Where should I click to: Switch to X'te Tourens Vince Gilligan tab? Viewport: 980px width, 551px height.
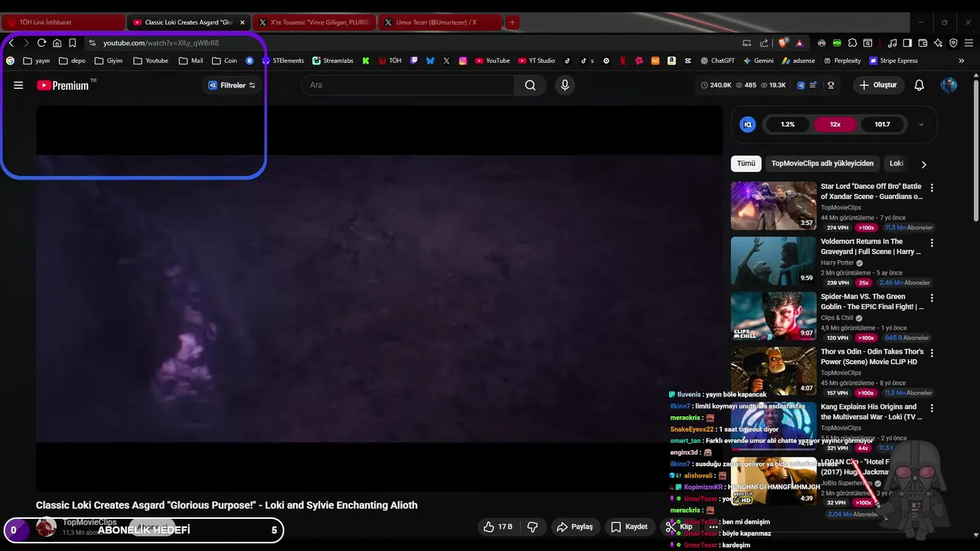tap(315, 22)
